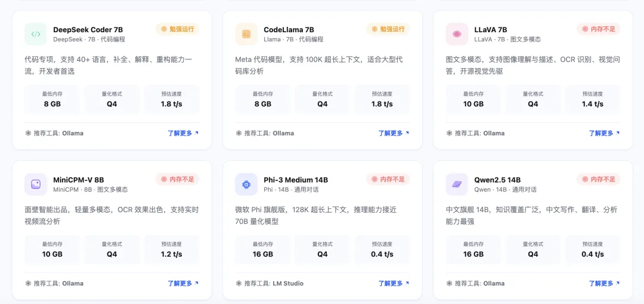Image resolution: width=644 pixels, height=304 pixels.
Task: Open 了解更多 for DeepSeek Coder 7B
Action: tap(182, 133)
